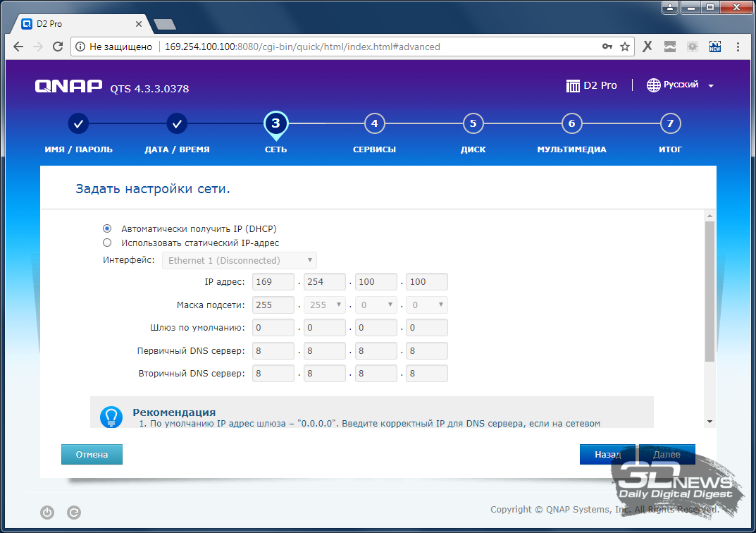Click the Русский language label
This screenshot has width=756, height=533.
click(x=681, y=85)
